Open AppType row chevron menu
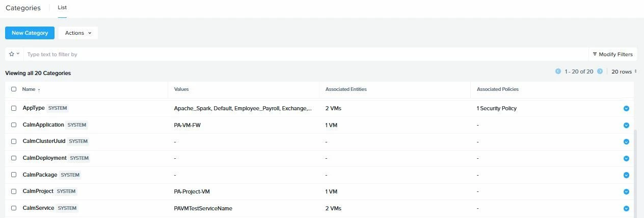644x218 pixels. pos(626,108)
